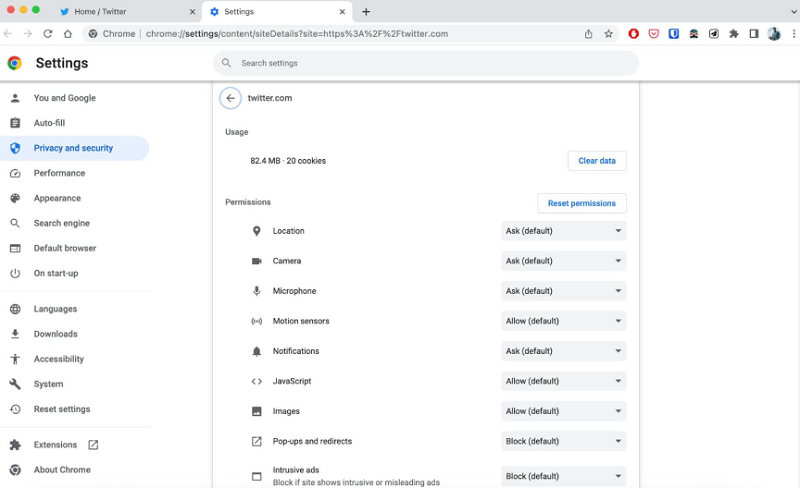Go to the browser Home page icon
This screenshot has width=800, height=488.
tap(67, 34)
